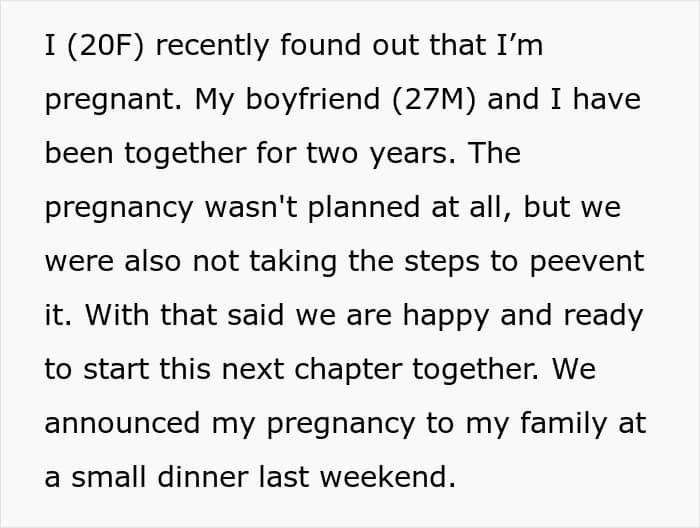Click the word "planned"
700x528 pixels.
click(x=364, y=208)
